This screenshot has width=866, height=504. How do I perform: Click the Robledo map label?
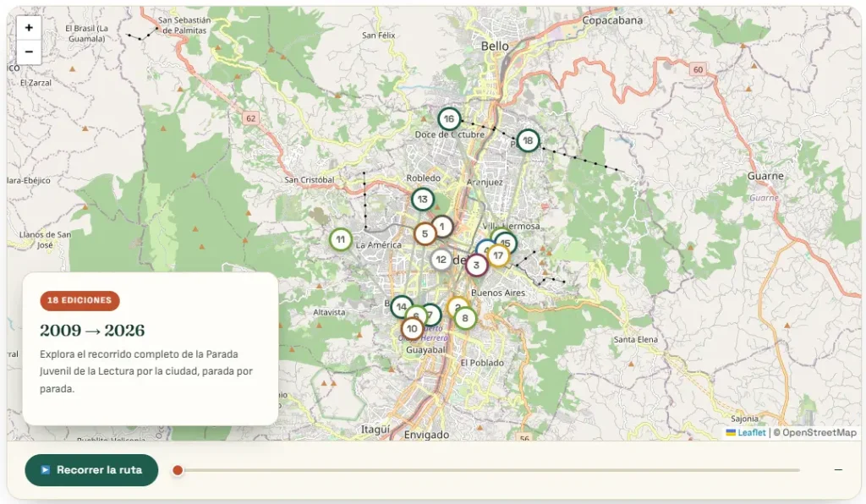coord(424,178)
